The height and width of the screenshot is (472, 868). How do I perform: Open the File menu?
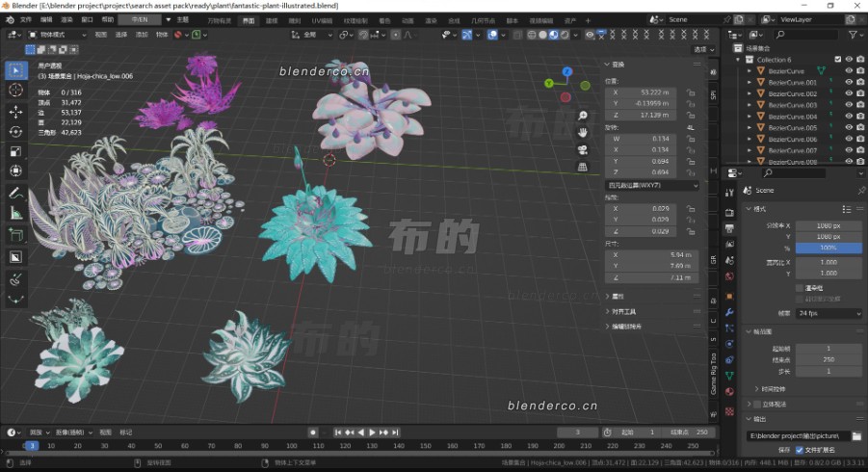click(26, 20)
